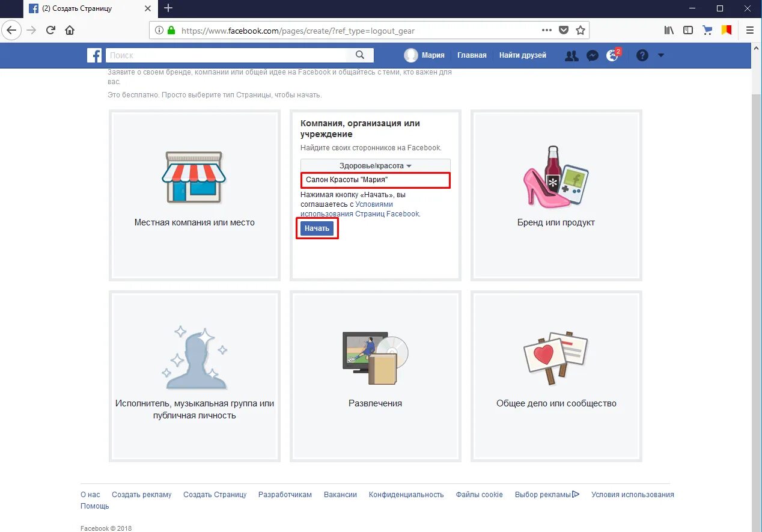Image resolution: width=762 pixels, height=532 pixels.
Task: Click the search magnifier icon in Facebook
Action: pyautogui.click(x=360, y=55)
